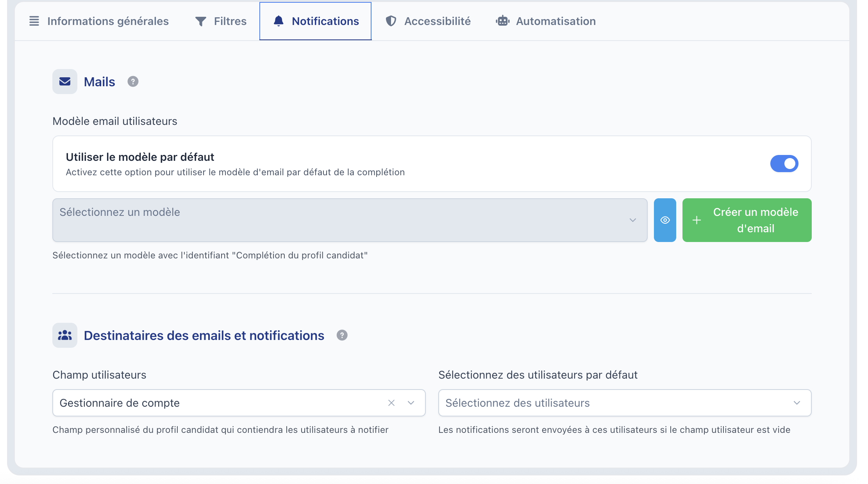Open the Informations générales tab
This screenshot has width=868, height=484.
coord(99,21)
